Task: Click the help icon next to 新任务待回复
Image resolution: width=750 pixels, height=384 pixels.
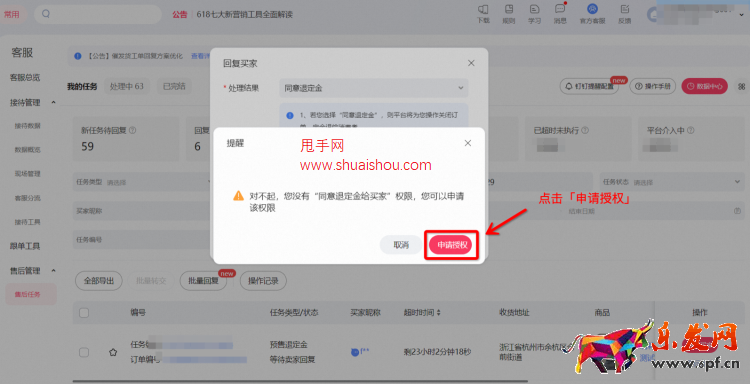Action: (x=132, y=130)
